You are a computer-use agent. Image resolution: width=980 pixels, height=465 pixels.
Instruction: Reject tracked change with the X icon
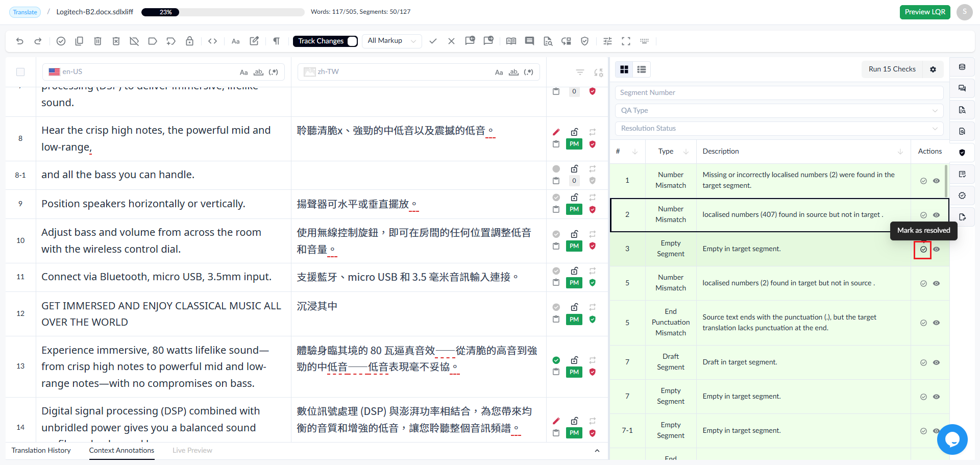451,41
